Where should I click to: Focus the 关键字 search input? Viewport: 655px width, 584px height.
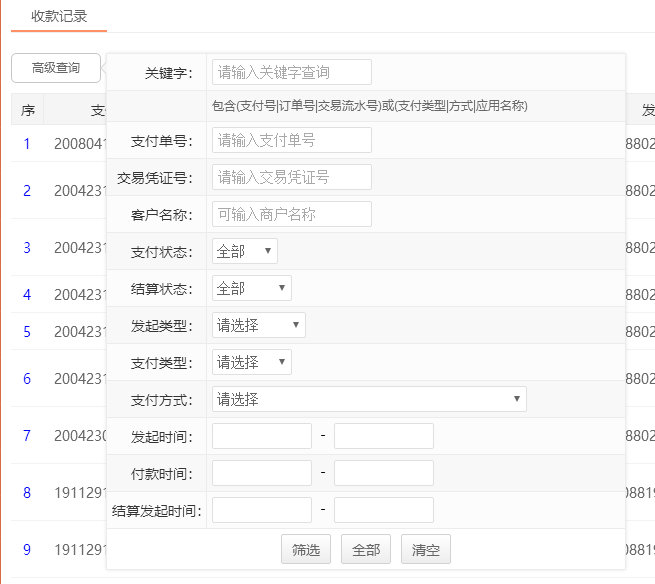click(291, 72)
